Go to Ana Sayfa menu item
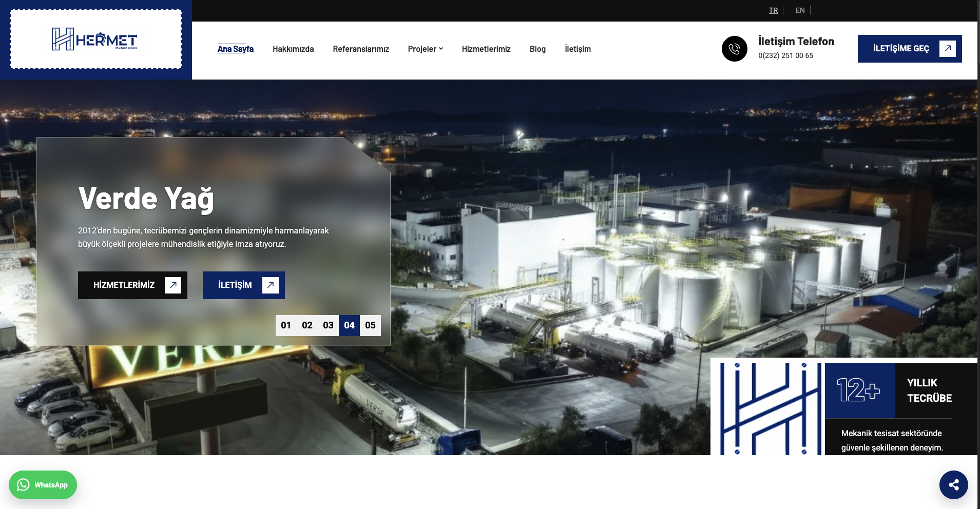This screenshot has height=509, width=980. (236, 49)
